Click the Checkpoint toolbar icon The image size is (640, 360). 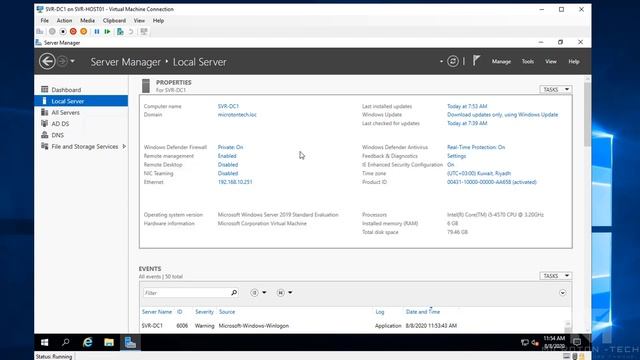(x=120, y=31)
